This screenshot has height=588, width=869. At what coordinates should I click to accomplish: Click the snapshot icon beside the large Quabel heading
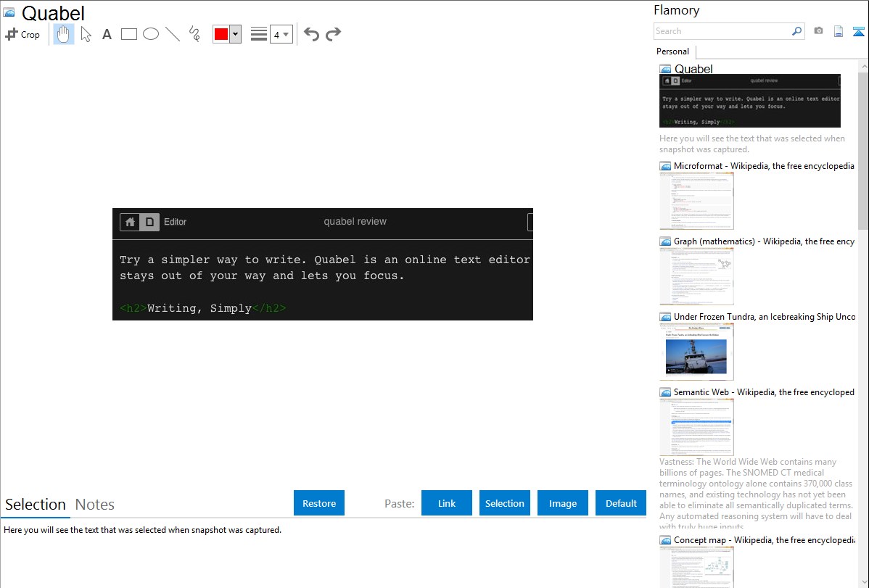coord(9,12)
